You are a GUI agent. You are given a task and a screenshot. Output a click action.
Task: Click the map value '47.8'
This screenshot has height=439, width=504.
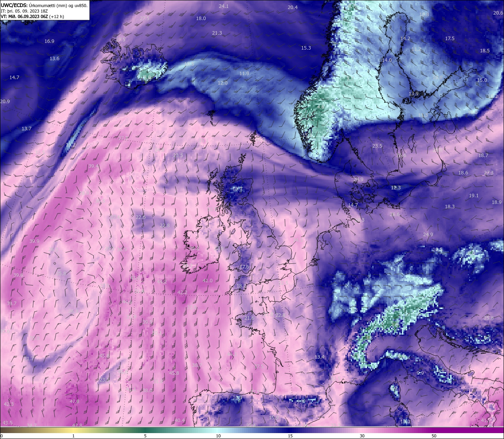(x=74, y=402)
